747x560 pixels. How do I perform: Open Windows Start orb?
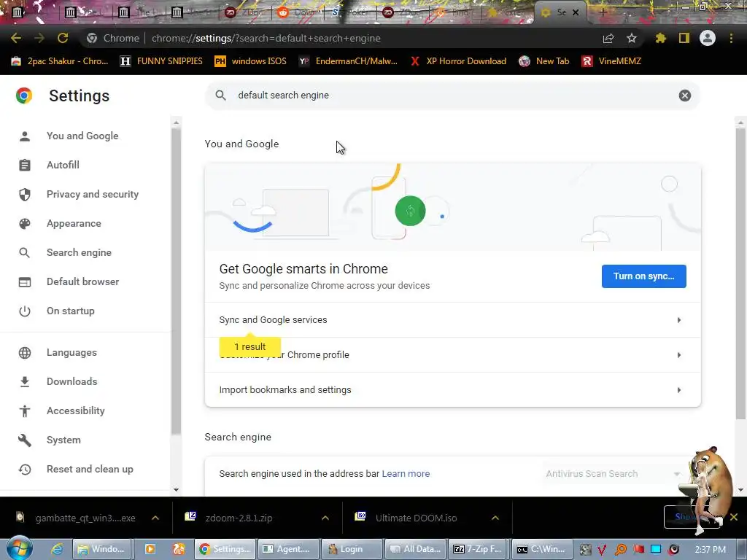coord(19,548)
